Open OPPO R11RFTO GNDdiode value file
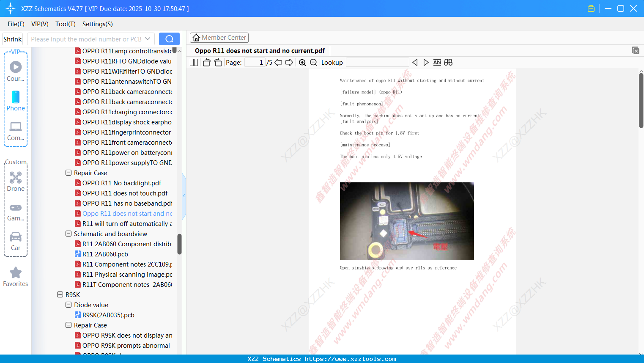This screenshot has height=363, width=644. click(127, 61)
